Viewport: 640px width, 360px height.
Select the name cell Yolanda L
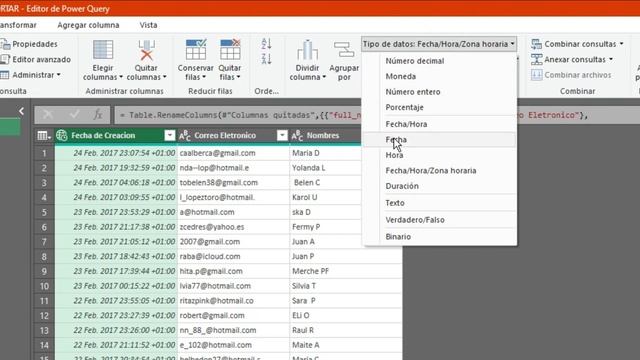click(x=325, y=168)
